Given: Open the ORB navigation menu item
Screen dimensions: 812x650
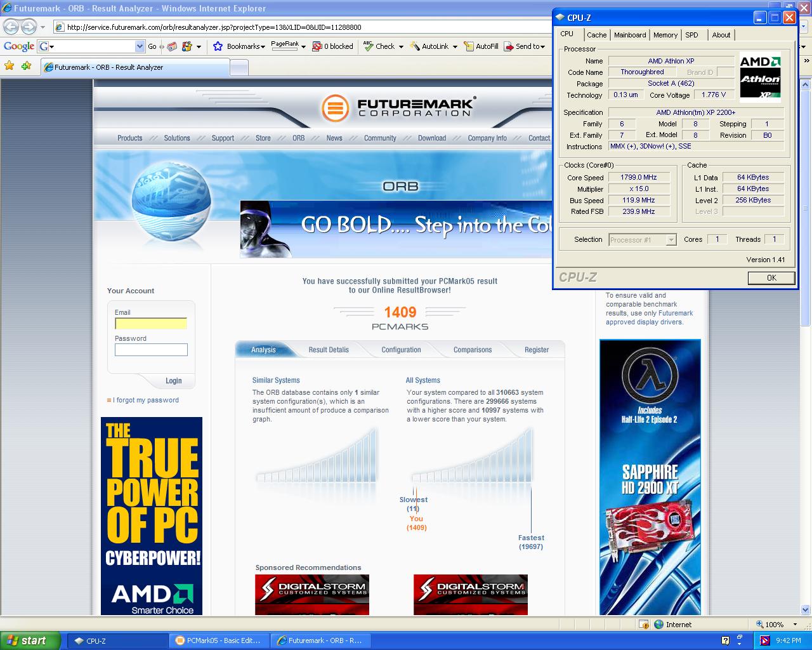Looking at the screenshot, I should pyautogui.click(x=299, y=138).
